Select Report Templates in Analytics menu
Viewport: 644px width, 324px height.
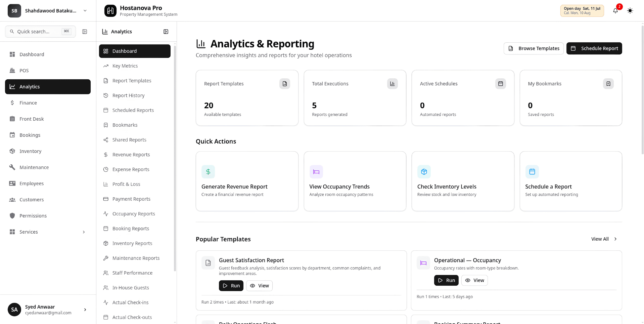[x=135, y=81]
